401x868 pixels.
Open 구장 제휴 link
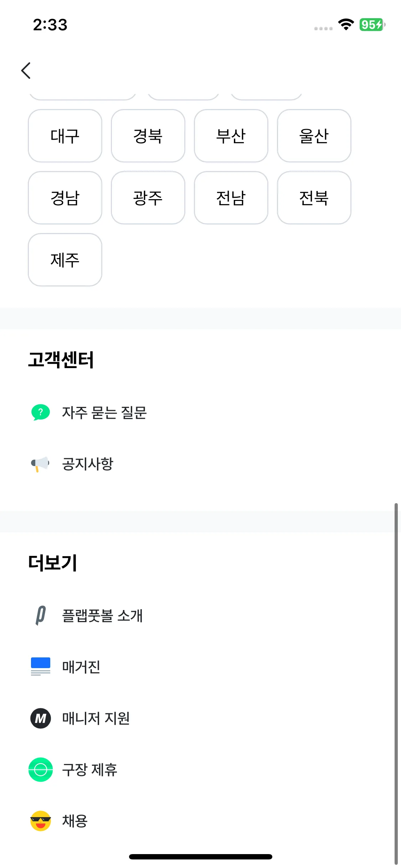pyautogui.click(x=89, y=770)
